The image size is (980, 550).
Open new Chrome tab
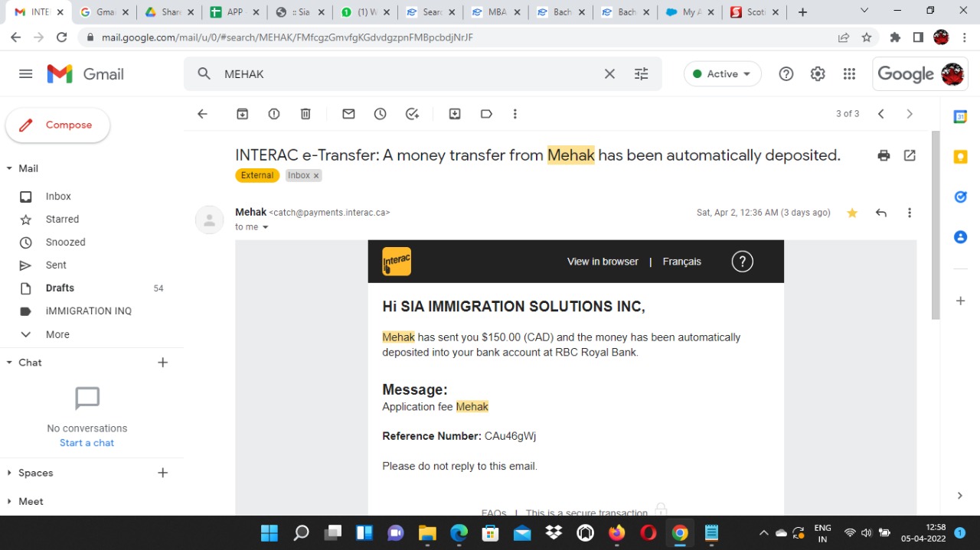[x=802, y=12]
